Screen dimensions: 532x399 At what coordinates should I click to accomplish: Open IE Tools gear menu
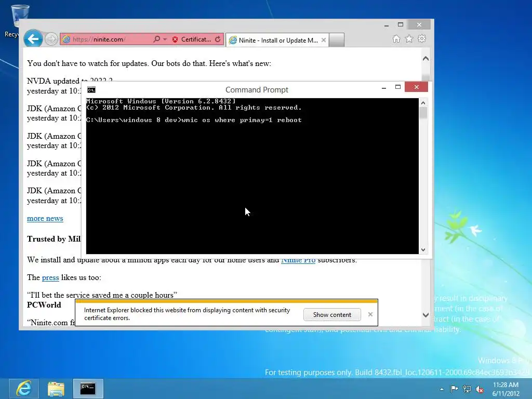422,38
